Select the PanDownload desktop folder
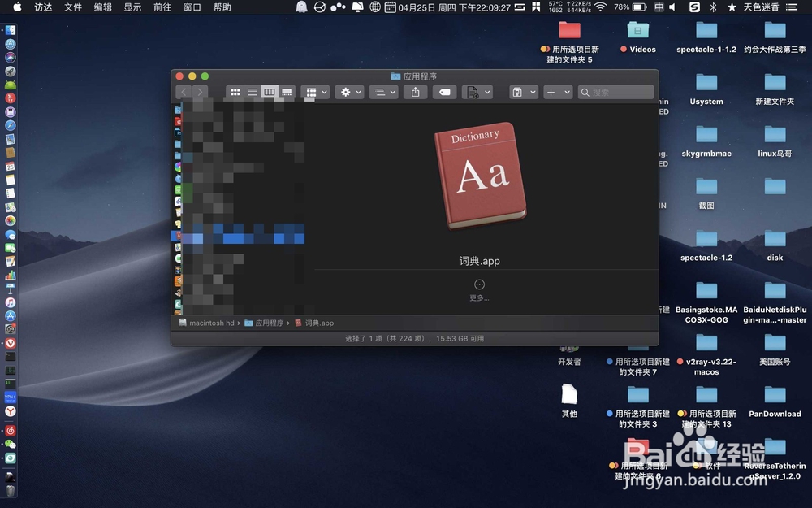 [x=775, y=402]
